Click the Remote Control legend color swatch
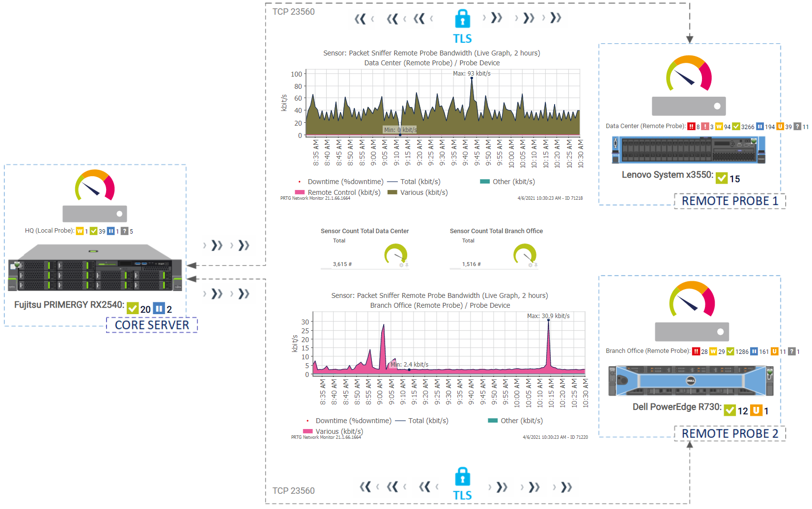812x509 pixels. pos(300,192)
